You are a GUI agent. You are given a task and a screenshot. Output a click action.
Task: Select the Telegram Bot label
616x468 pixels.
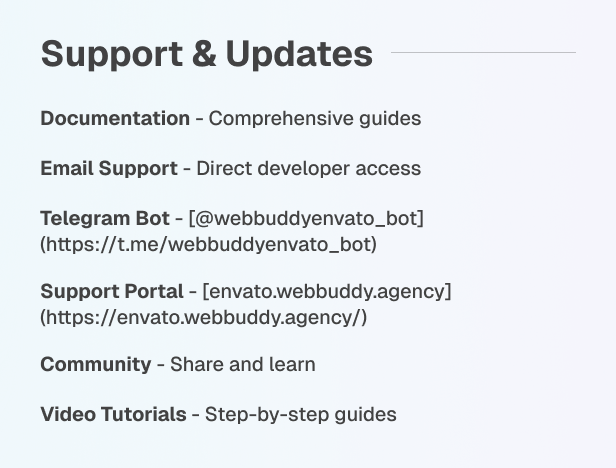click(x=105, y=218)
